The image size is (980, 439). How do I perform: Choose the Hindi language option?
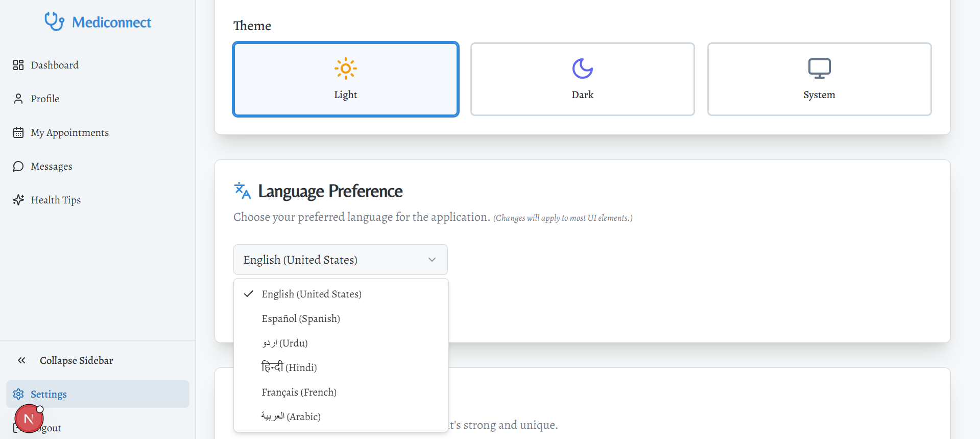pos(289,367)
